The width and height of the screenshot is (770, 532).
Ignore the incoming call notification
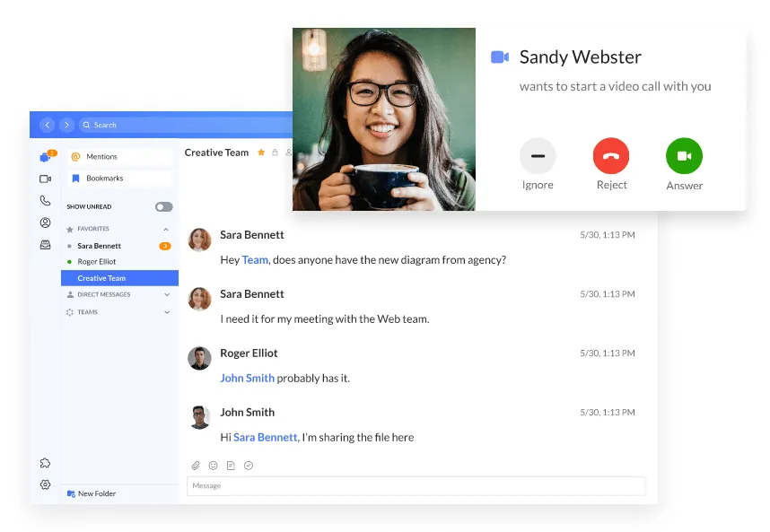[x=538, y=156]
